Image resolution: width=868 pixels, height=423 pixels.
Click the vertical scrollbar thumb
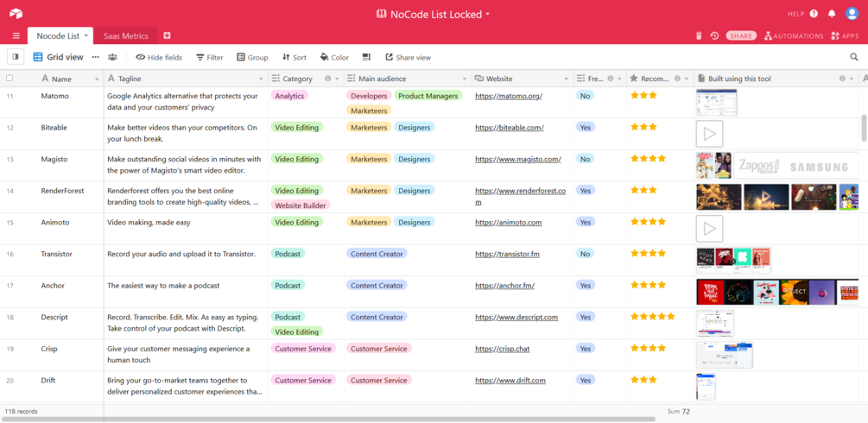865,129
